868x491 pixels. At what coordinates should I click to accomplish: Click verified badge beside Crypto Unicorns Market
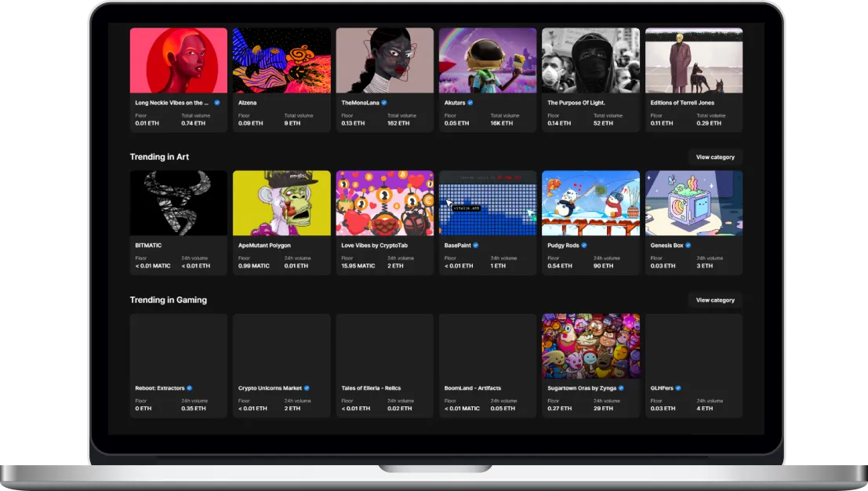(x=307, y=388)
